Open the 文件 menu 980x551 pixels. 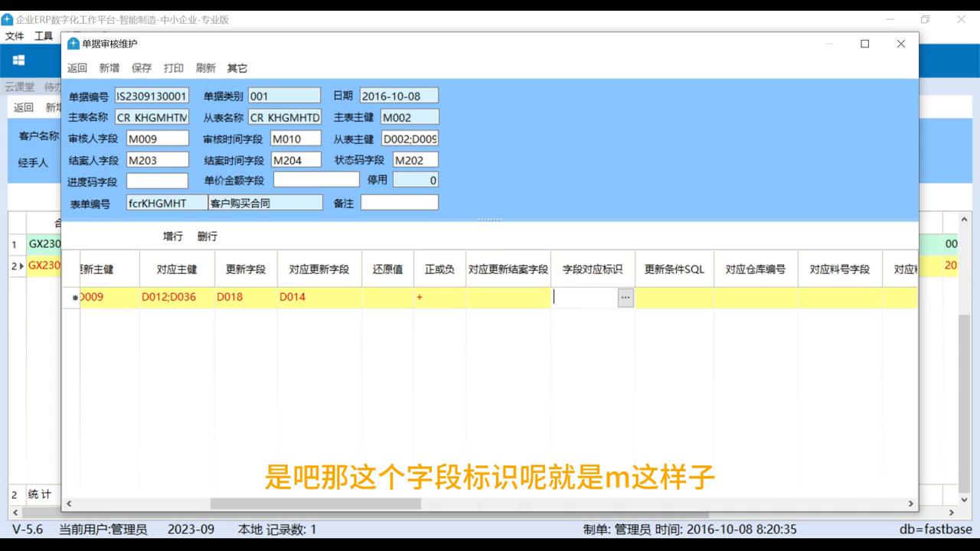[14, 35]
